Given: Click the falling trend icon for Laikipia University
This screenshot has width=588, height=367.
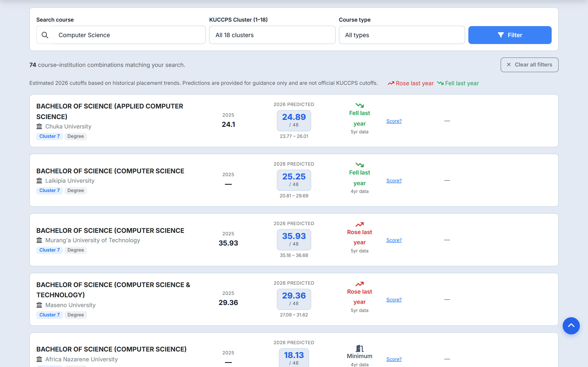Looking at the screenshot, I should pyautogui.click(x=360, y=165).
